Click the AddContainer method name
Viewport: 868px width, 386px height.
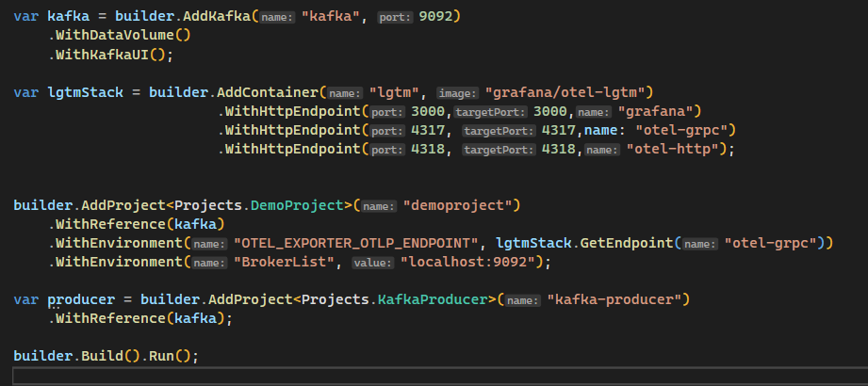268,92
